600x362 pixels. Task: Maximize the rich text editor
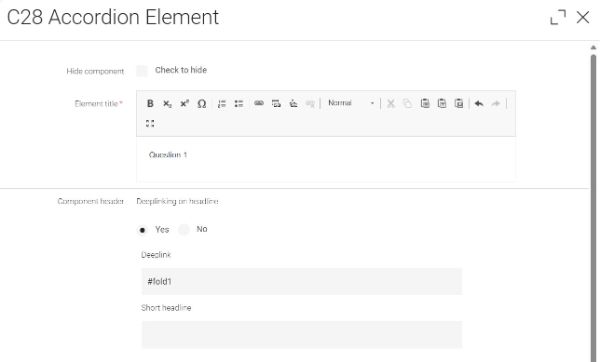(x=150, y=123)
